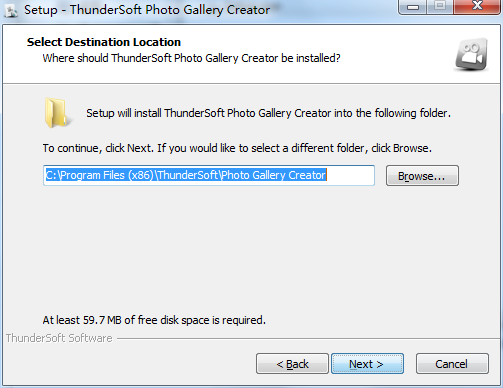
Task: Click the 'Where should ThunderSoft...be installed?' subtitle
Action: tap(191, 58)
